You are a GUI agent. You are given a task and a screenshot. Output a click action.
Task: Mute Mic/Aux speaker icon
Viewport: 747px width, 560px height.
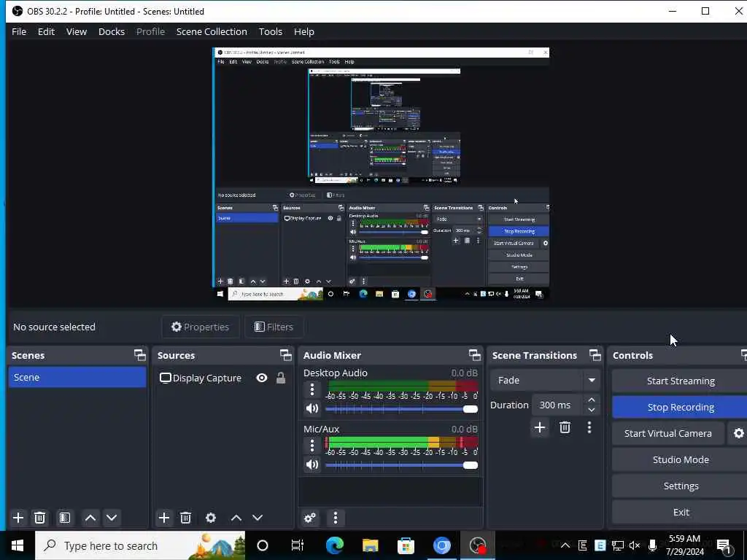(312, 464)
